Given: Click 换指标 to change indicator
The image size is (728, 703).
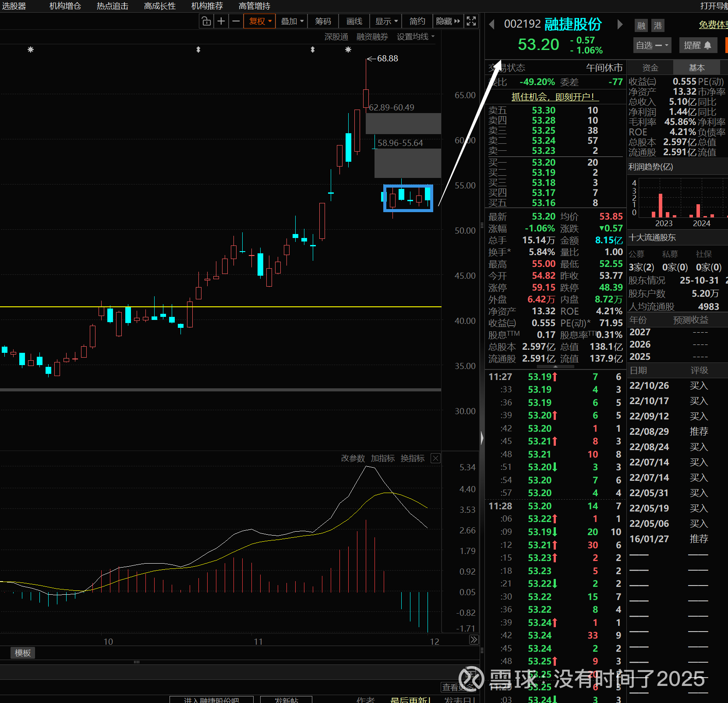Looking at the screenshot, I should click(413, 458).
